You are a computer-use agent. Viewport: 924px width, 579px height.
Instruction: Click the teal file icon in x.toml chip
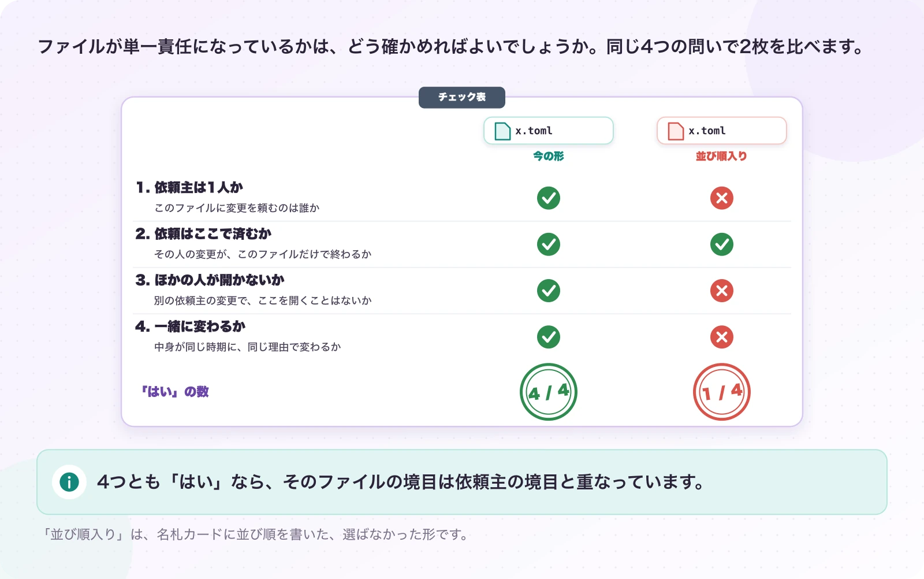tap(502, 131)
